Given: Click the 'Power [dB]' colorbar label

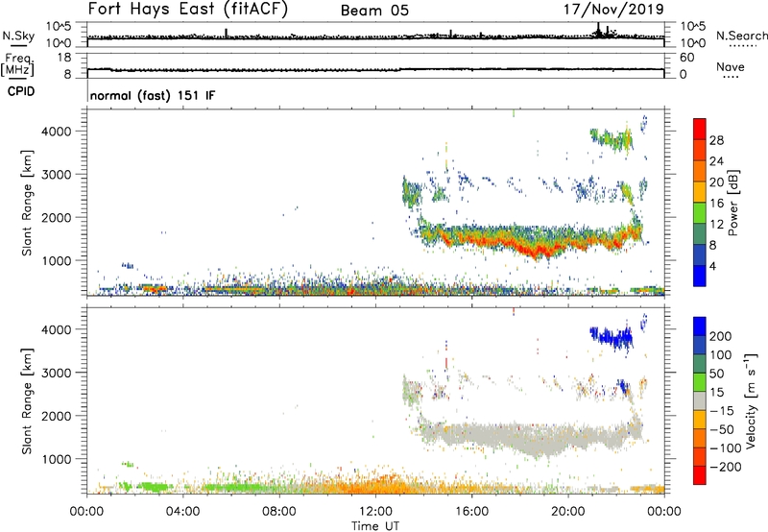Looking at the screenshot, I should click(732, 203).
